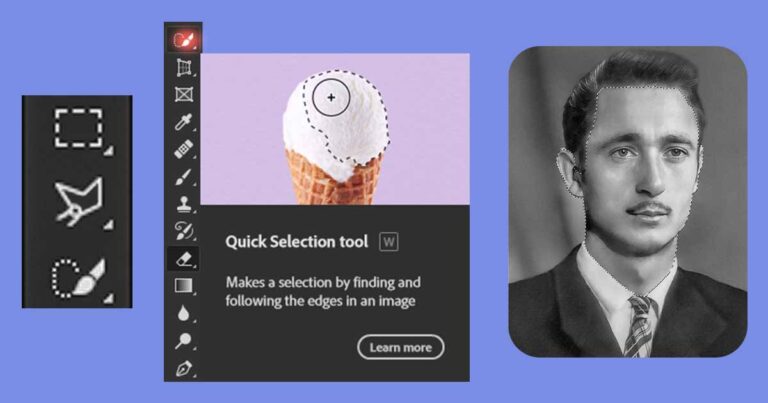
Task: Choose the History Brush tool
Action: tap(184, 231)
